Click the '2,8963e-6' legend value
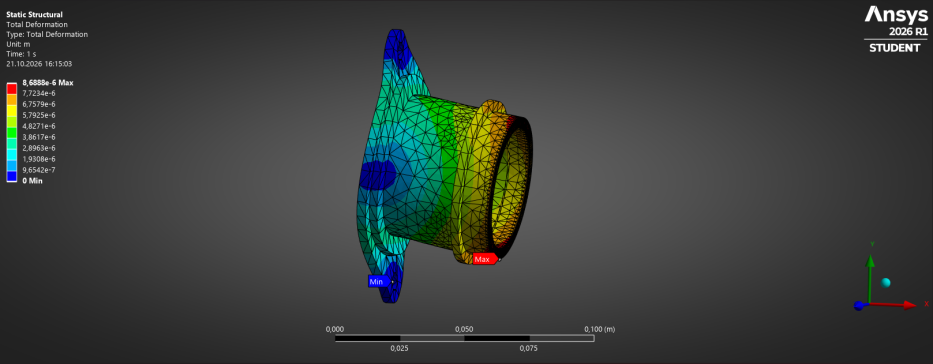933x364 pixels. (x=39, y=148)
